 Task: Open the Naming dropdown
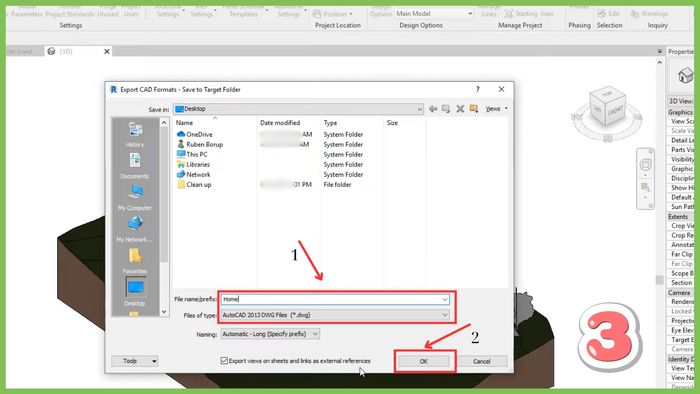pos(270,334)
